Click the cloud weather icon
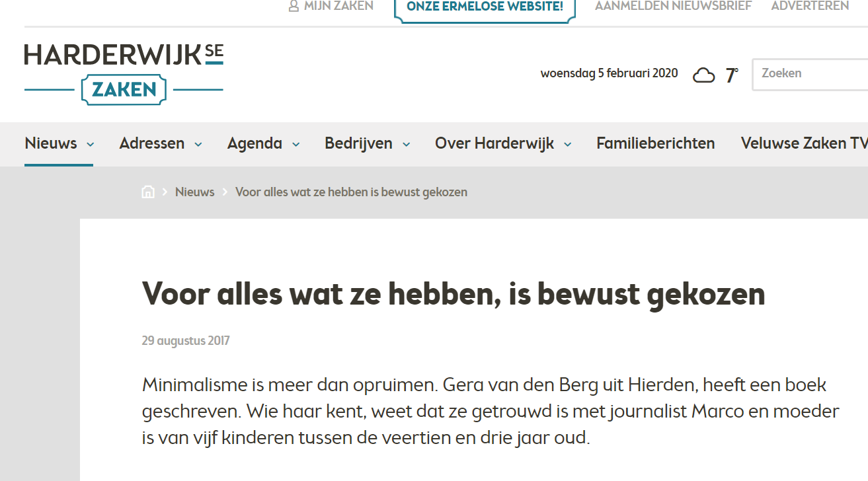Image resolution: width=868 pixels, height=481 pixels. (x=703, y=75)
